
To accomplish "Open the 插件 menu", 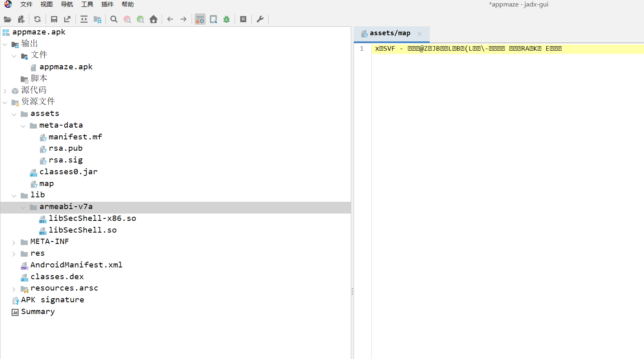I will [x=107, y=4].
